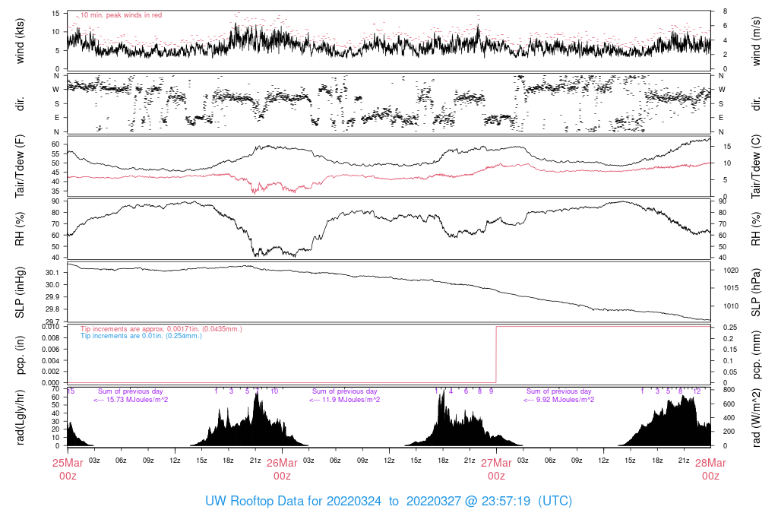This screenshot has width=778, height=532.
Task: Click the '10 min. peak winds in red' note
Action: 121,15
